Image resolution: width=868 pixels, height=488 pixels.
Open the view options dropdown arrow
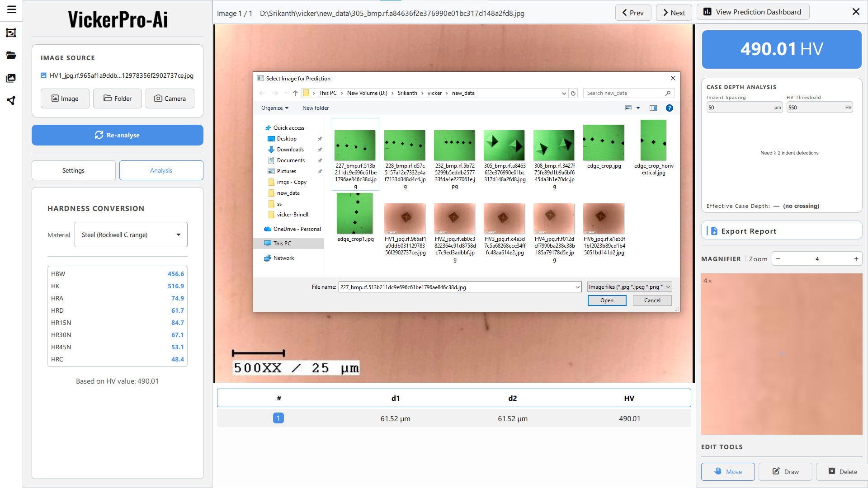tap(638, 108)
